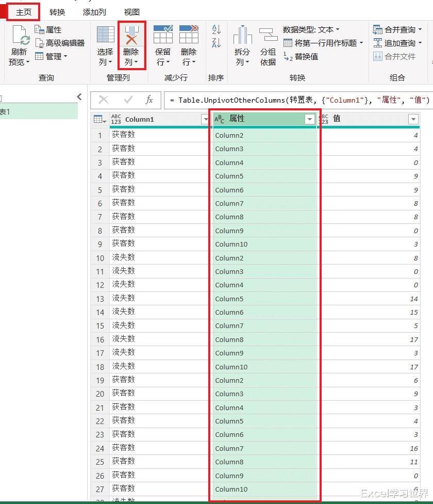Open the 管理 manage dropdown
Screen dimensions: 433x504
pyautogui.click(x=51, y=57)
